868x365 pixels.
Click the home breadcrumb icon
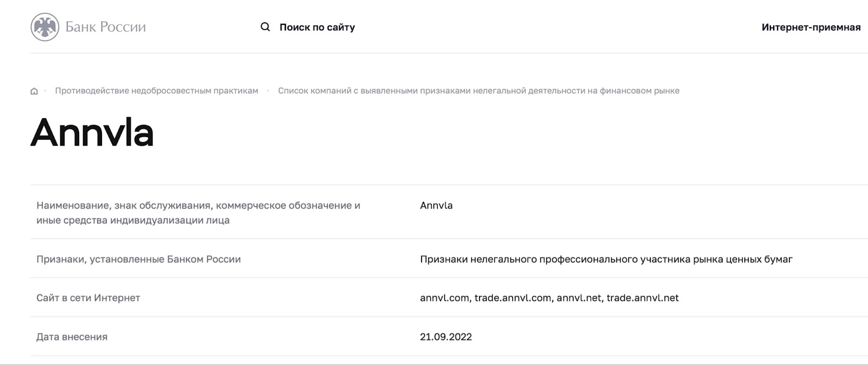pos(34,91)
